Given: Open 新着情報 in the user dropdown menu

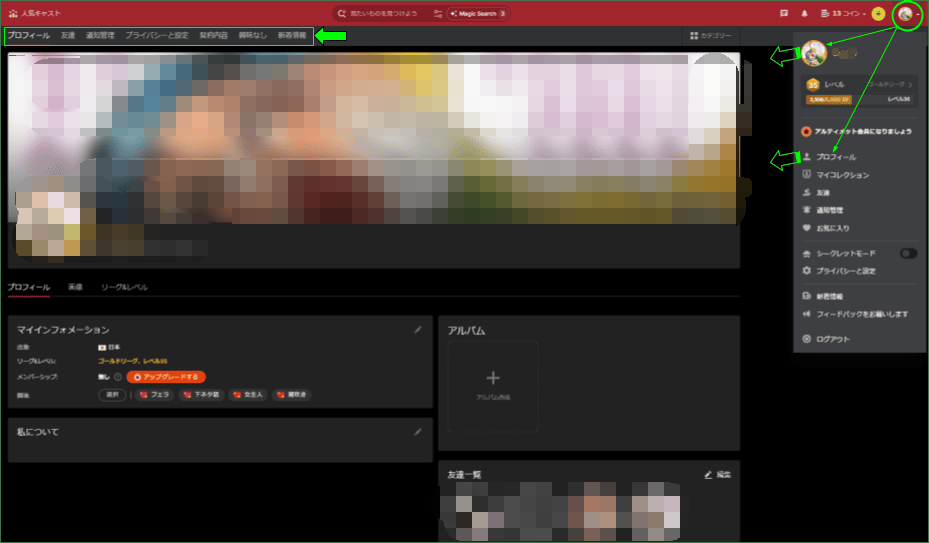Looking at the screenshot, I should click(829, 296).
